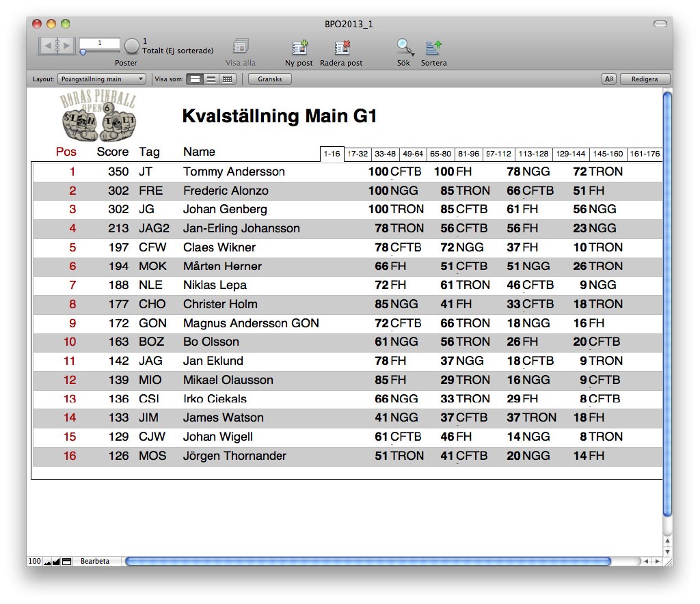Click the vertical scrollbar thumb
Screen dimensions: 700x604
(667, 304)
